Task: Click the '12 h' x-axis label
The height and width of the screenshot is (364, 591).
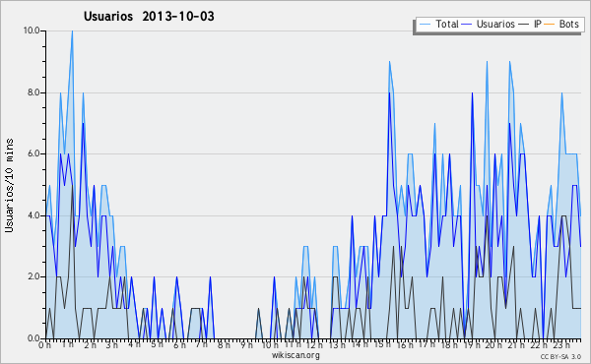Action: click(315, 345)
